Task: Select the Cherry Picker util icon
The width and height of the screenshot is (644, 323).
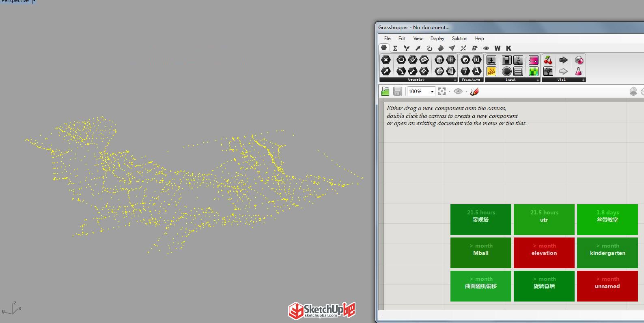Action: pyautogui.click(x=548, y=60)
